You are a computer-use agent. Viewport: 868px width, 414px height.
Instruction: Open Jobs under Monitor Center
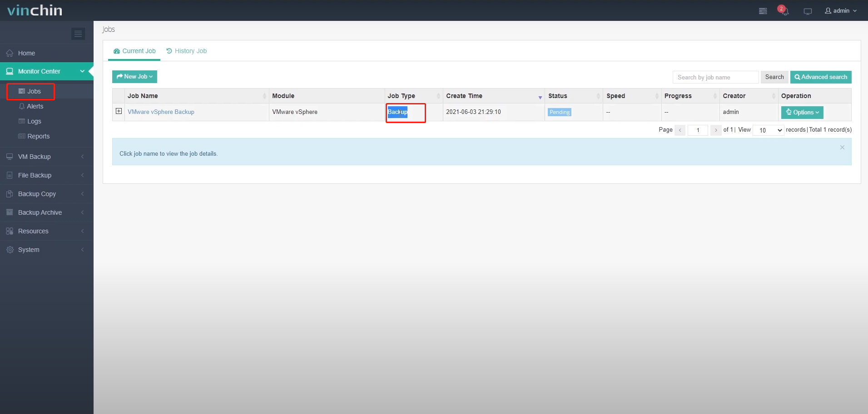pos(30,91)
